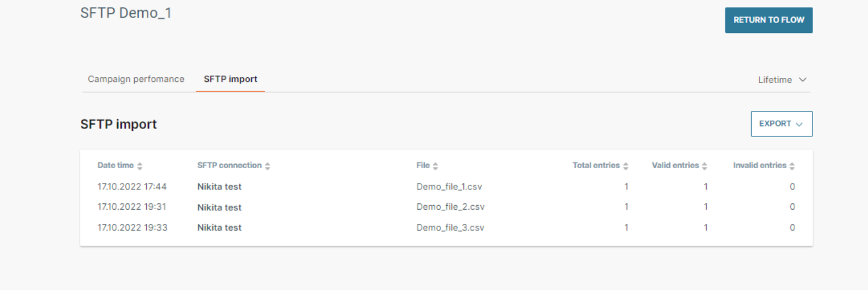This screenshot has height=290, width=868.
Task: Sort by Valid entries column icon
Action: [x=704, y=166]
